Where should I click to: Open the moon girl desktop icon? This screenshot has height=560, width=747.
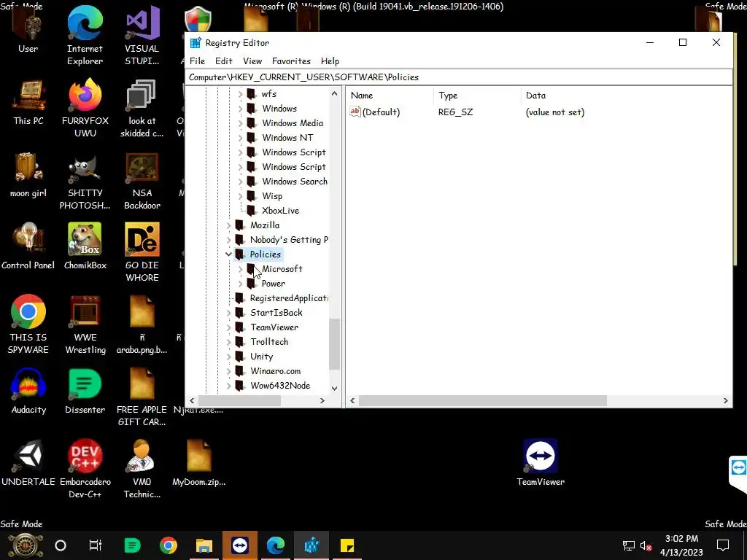click(x=28, y=175)
